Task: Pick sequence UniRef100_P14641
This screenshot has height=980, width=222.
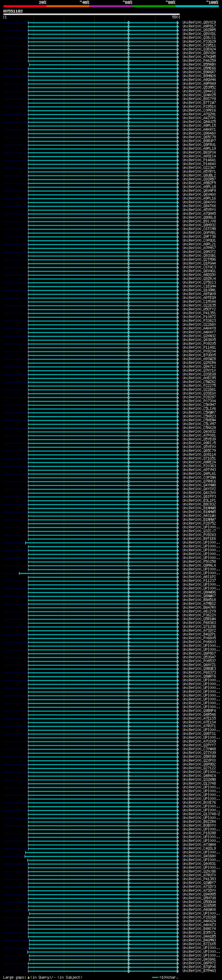Action: click(199, 160)
